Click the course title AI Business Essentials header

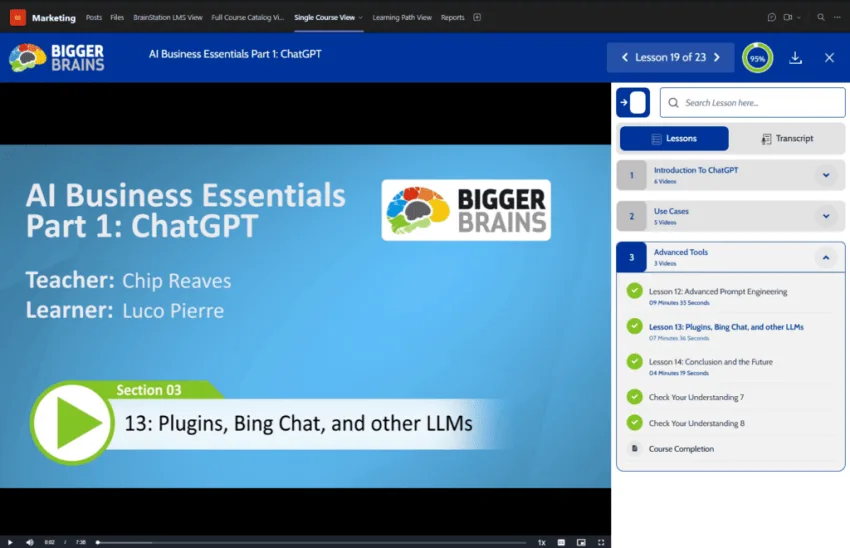point(235,54)
